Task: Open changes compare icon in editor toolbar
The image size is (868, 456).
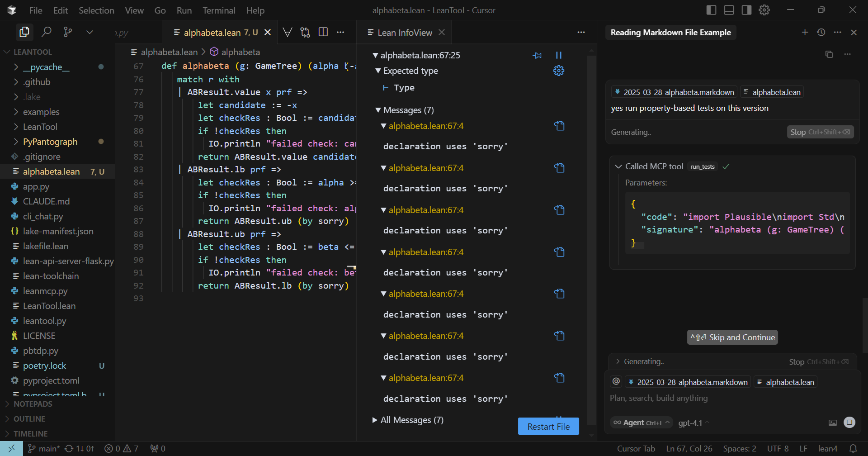Action: coord(305,32)
